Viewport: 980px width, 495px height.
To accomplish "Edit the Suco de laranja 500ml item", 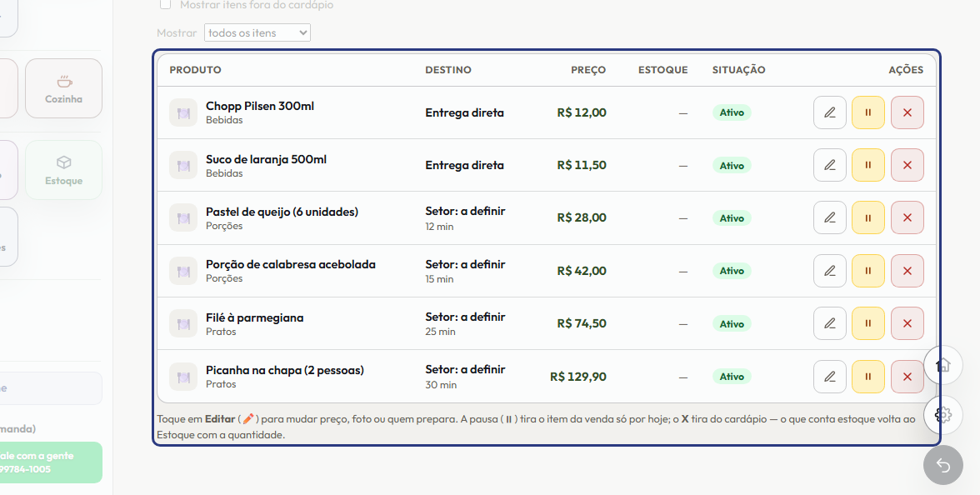I will click(x=829, y=165).
